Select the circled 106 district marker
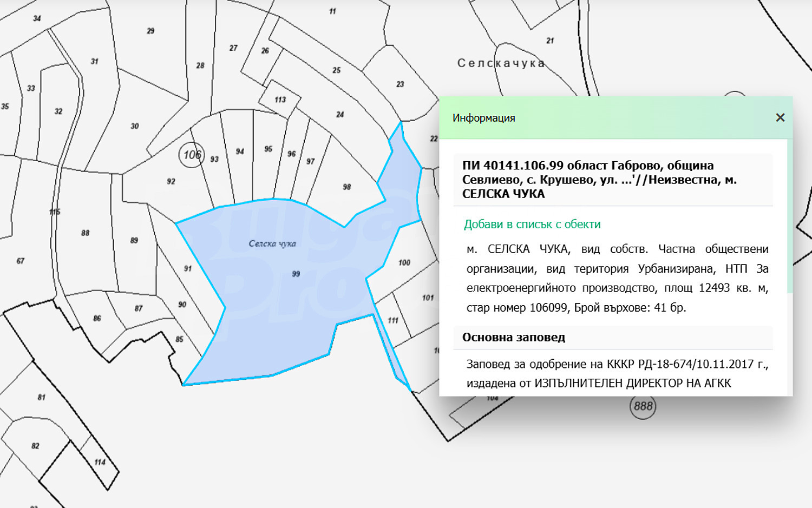This screenshot has height=508, width=812. click(x=192, y=155)
